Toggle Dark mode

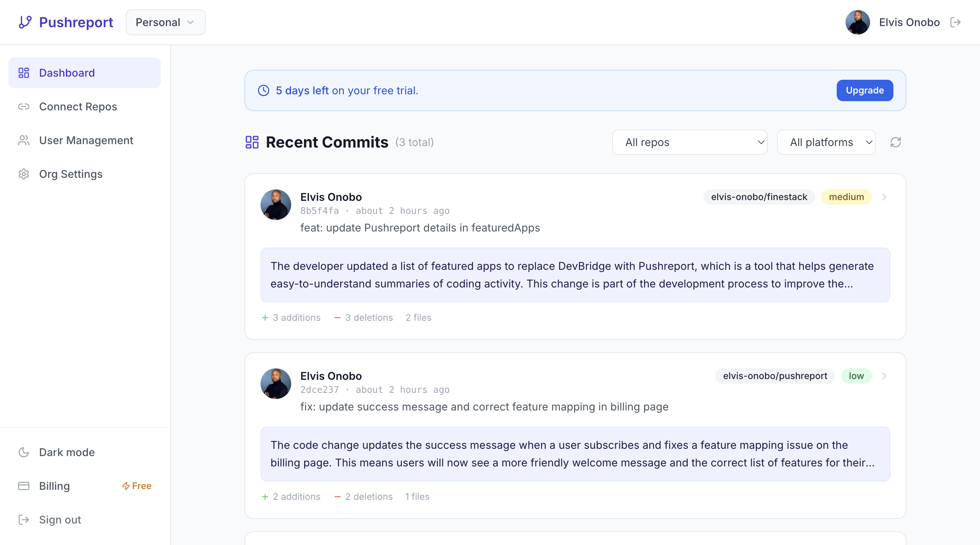[x=85, y=452]
